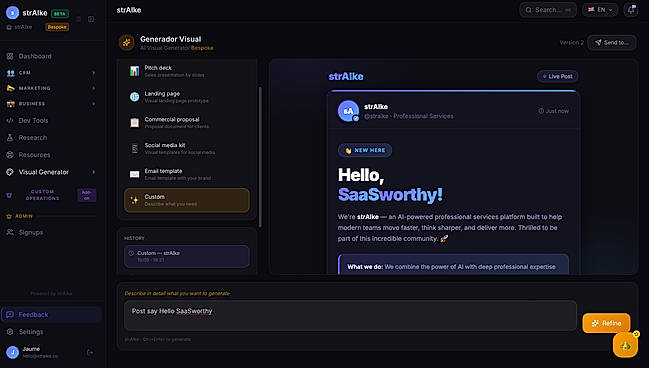This screenshot has height=368, width=649.
Task: Open history entry Custom — strAIke
Action: click(187, 256)
